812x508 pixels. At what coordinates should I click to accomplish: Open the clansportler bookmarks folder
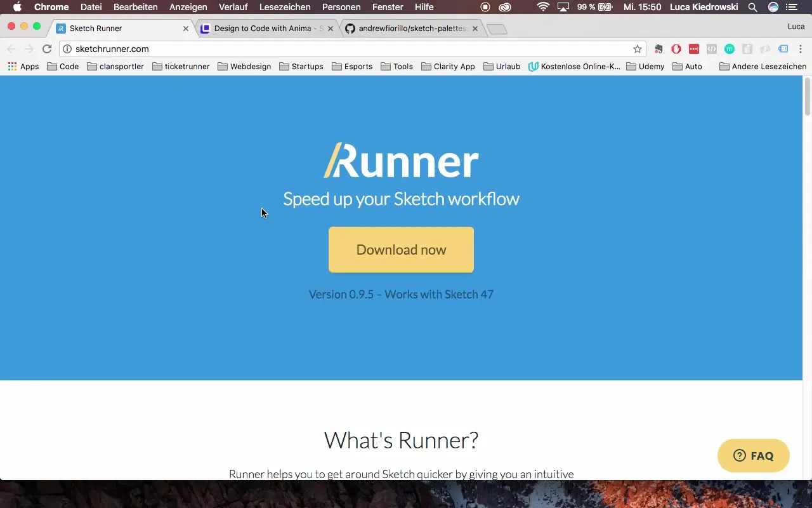click(115, 66)
